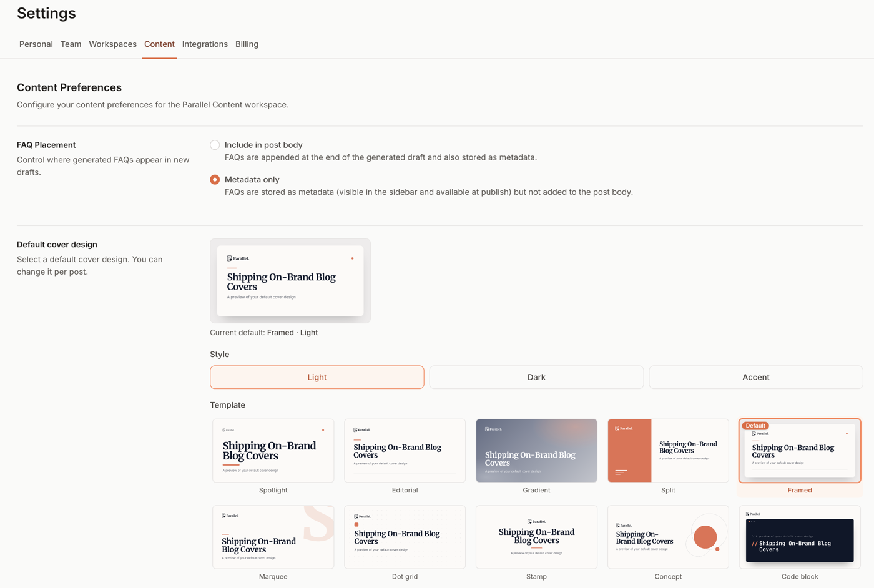Switch to the Billing tab
Viewport: 874px width, 588px height.
tap(247, 44)
